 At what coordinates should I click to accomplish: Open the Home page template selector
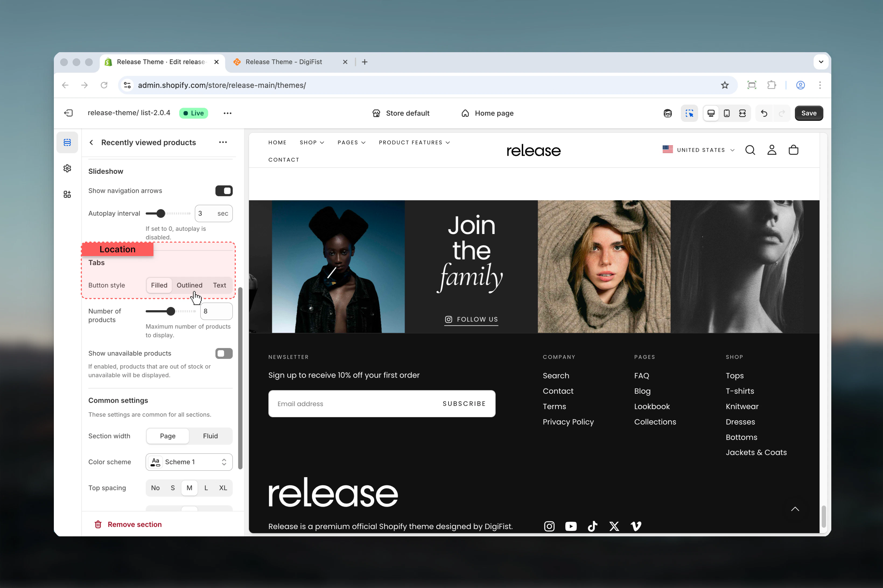coord(487,113)
